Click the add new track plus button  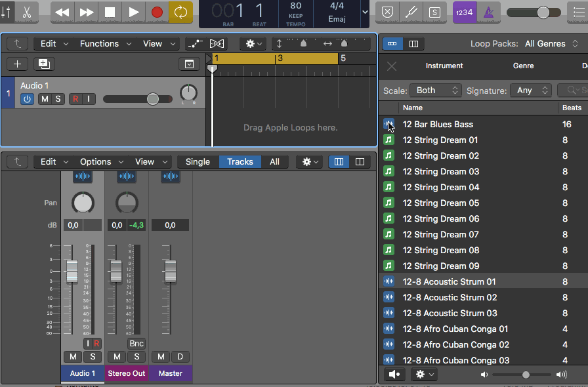[17, 64]
